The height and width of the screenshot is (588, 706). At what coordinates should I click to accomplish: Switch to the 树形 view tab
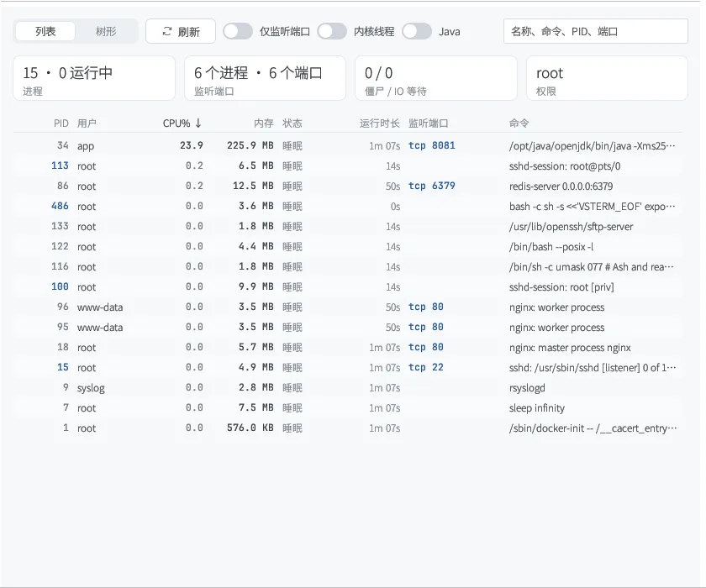[106, 31]
